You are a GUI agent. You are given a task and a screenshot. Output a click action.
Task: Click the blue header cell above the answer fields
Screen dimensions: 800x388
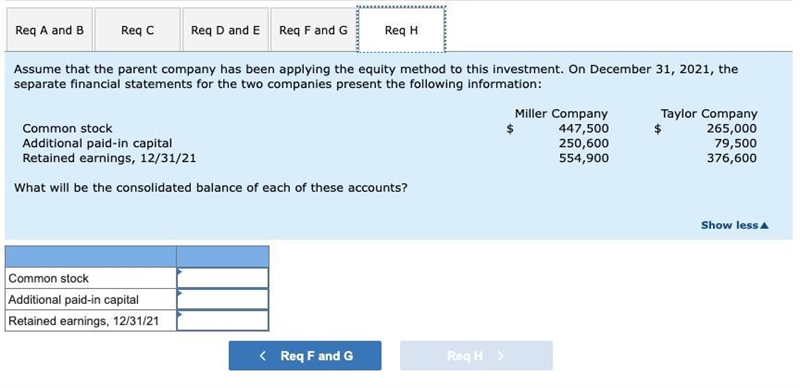[222, 256]
